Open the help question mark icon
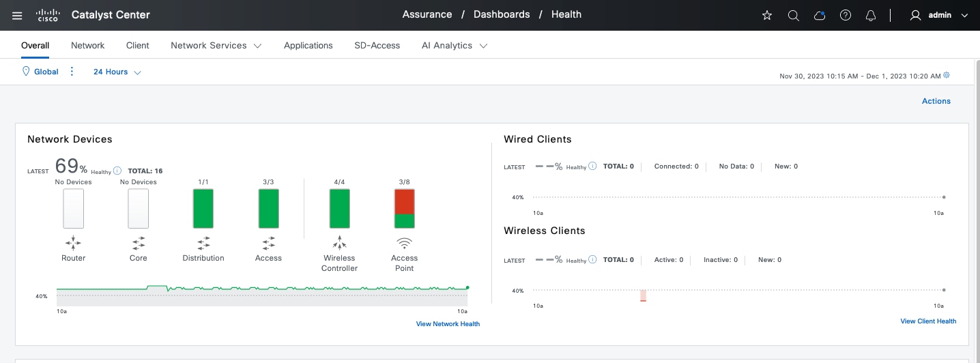980x363 pixels. click(846, 15)
